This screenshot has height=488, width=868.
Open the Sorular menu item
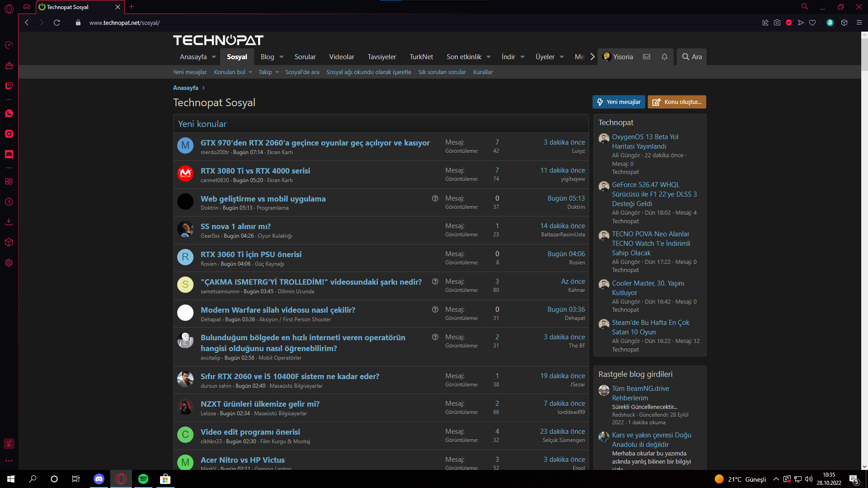coord(305,57)
